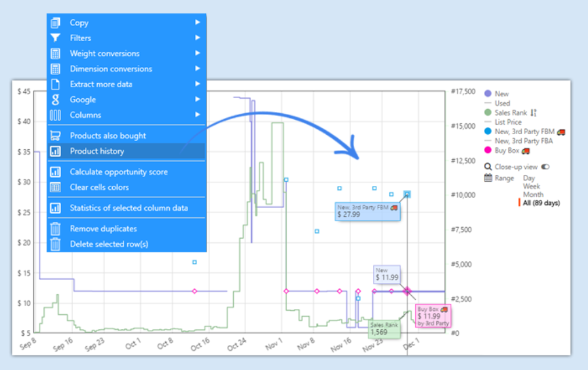Click the Clear cells colors icon
Screen dimensions: 588x370
[x=55, y=187]
